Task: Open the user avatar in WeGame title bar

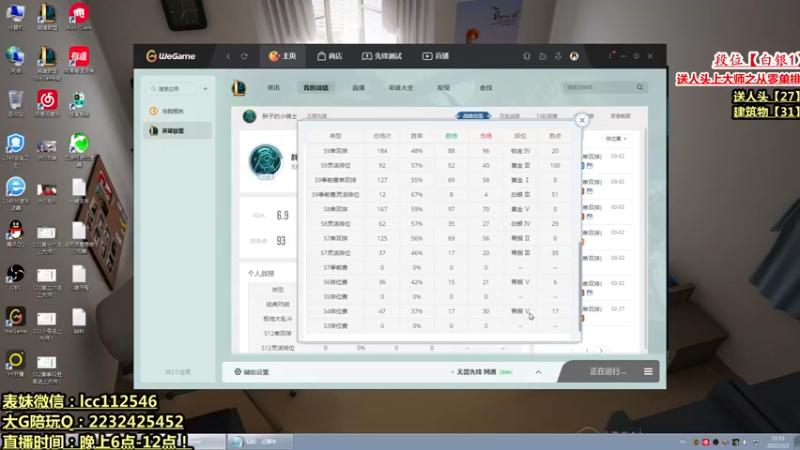Action: 574,56
